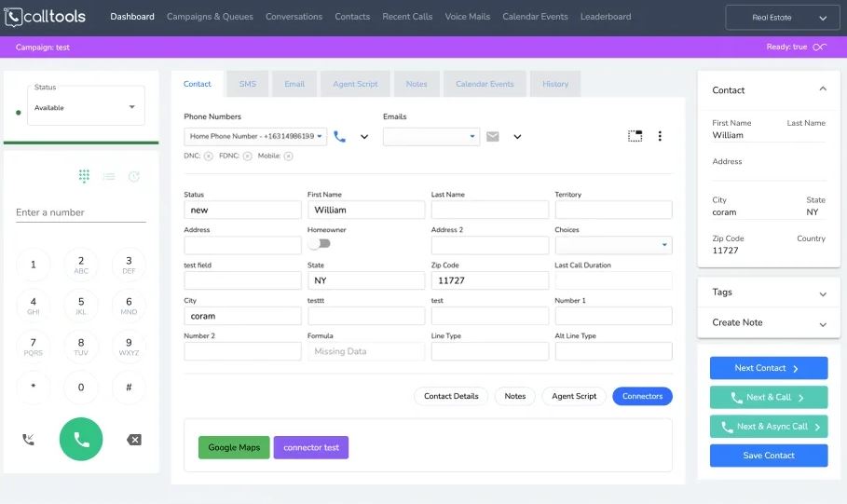Image resolution: width=847 pixels, height=504 pixels.
Task: Open call history clock icon above dialer
Action: 134,177
